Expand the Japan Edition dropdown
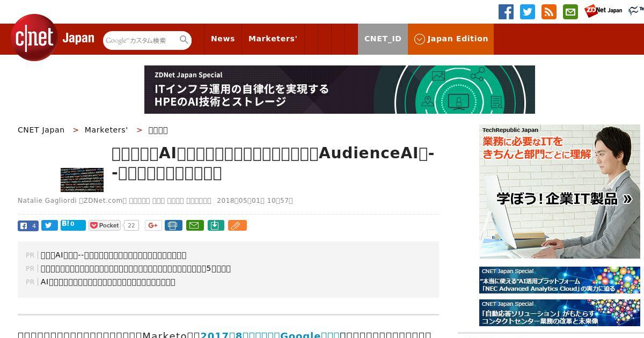644x338 pixels. point(451,39)
